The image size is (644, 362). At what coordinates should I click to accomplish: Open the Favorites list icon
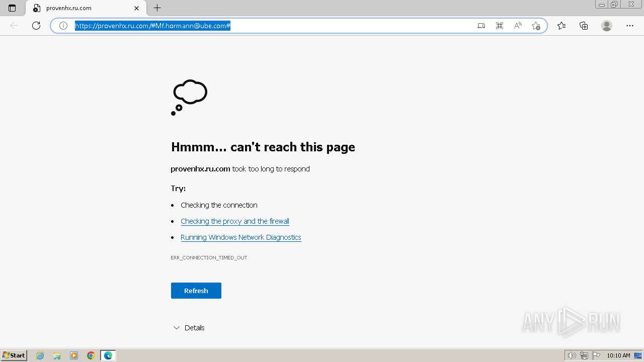(561, 26)
